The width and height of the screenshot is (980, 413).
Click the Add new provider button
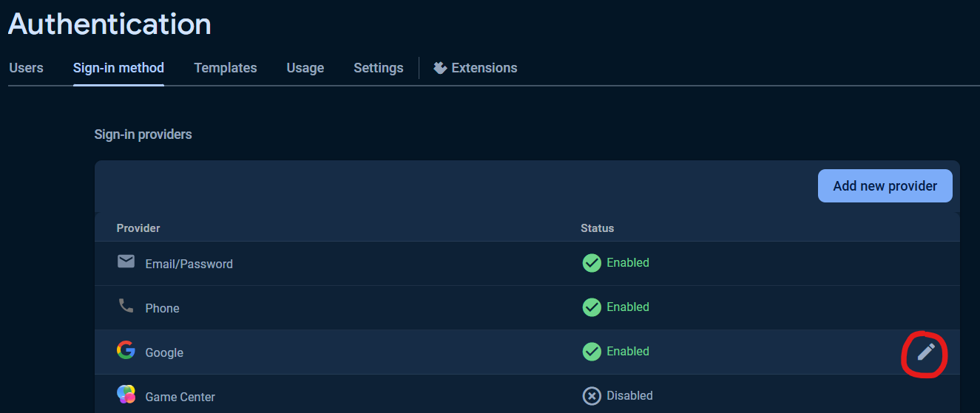[x=885, y=186]
